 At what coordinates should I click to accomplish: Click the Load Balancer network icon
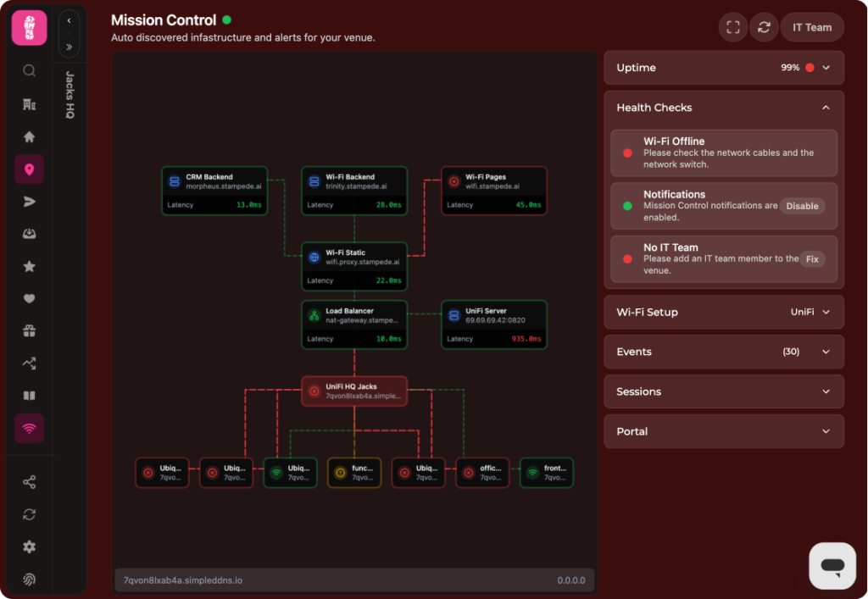[314, 315]
